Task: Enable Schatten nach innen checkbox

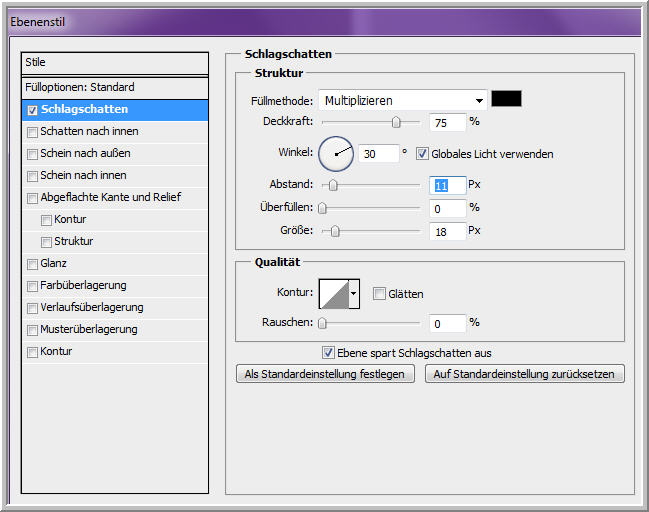Action: [32, 132]
